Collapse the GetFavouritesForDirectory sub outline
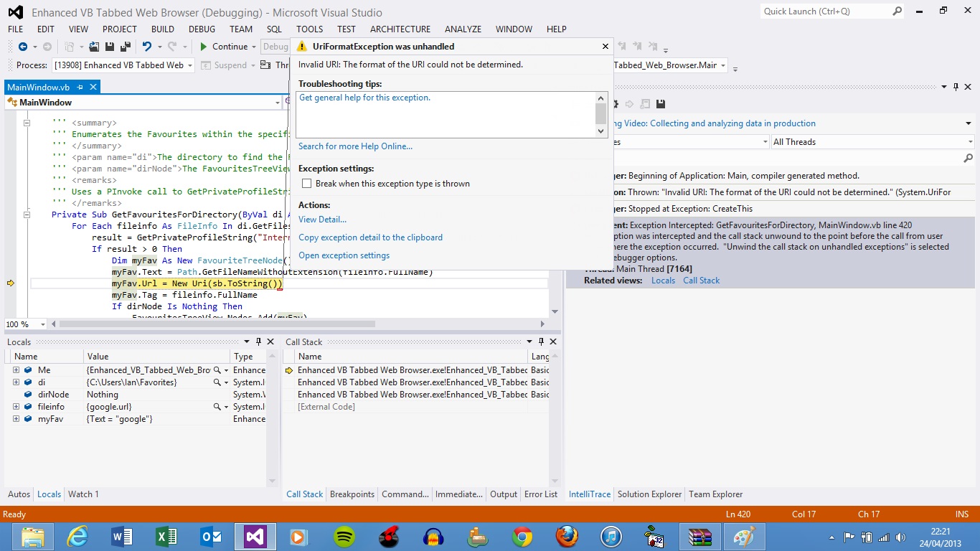This screenshot has width=980, height=551. [27, 215]
